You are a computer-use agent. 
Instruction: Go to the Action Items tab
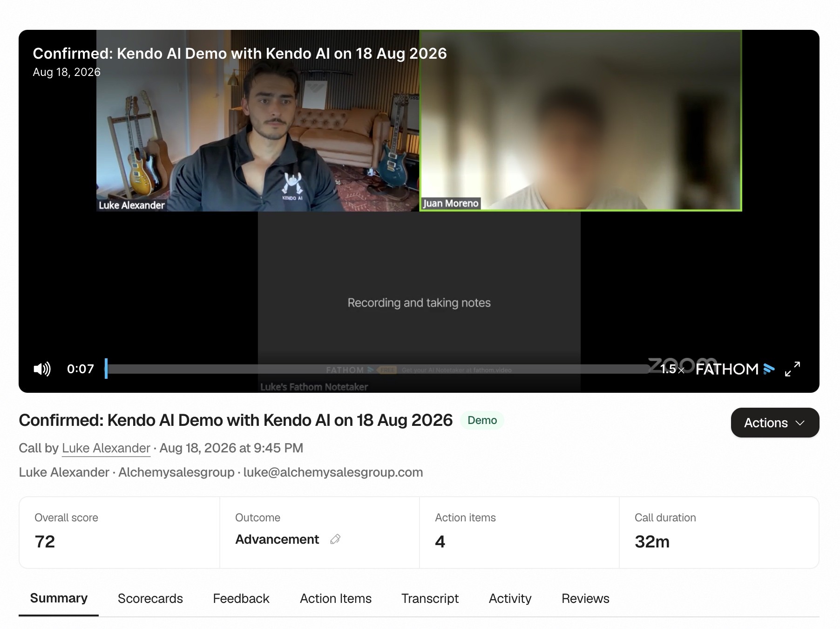pyautogui.click(x=336, y=598)
